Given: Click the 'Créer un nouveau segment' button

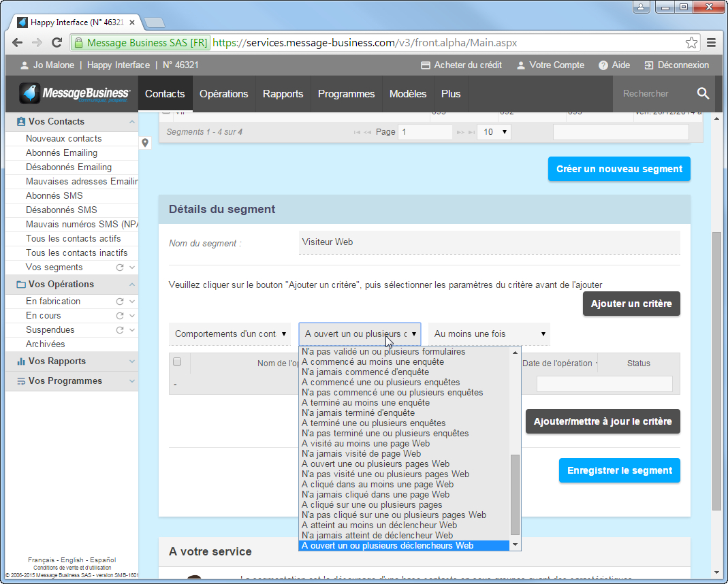Looking at the screenshot, I should click(x=618, y=169).
